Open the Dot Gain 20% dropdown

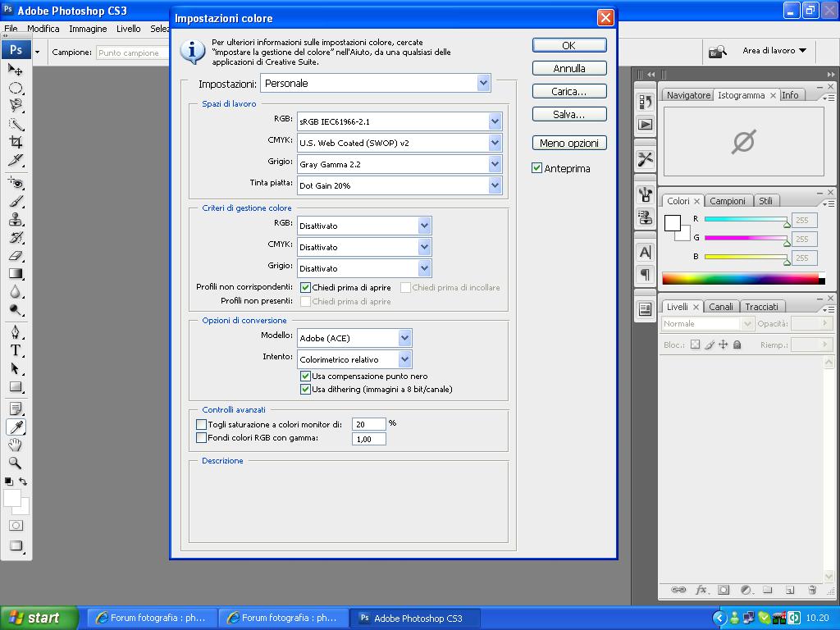399,186
